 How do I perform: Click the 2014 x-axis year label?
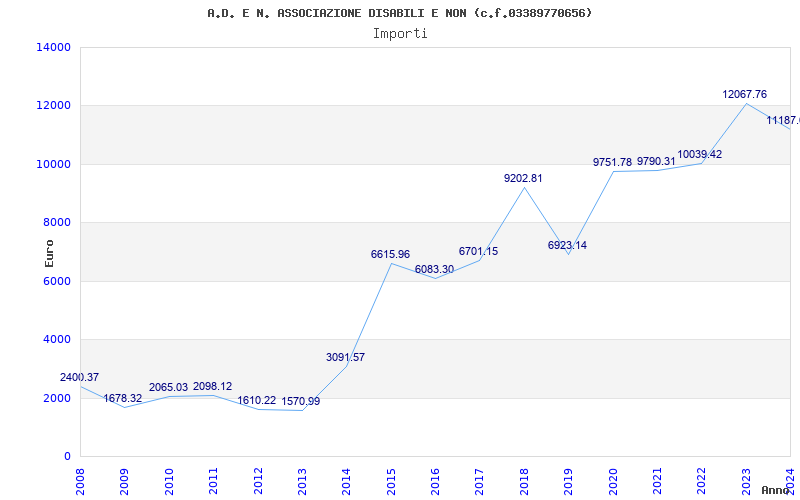point(346,481)
